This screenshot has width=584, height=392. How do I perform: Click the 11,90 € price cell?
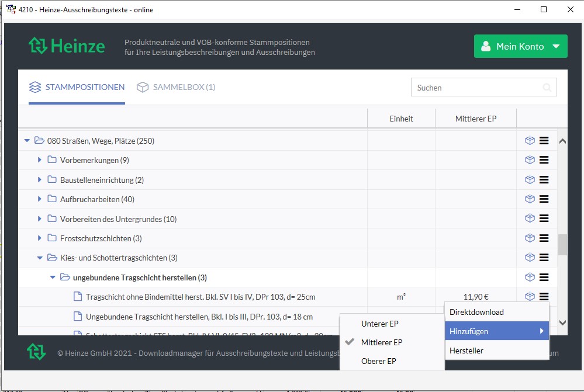(476, 297)
